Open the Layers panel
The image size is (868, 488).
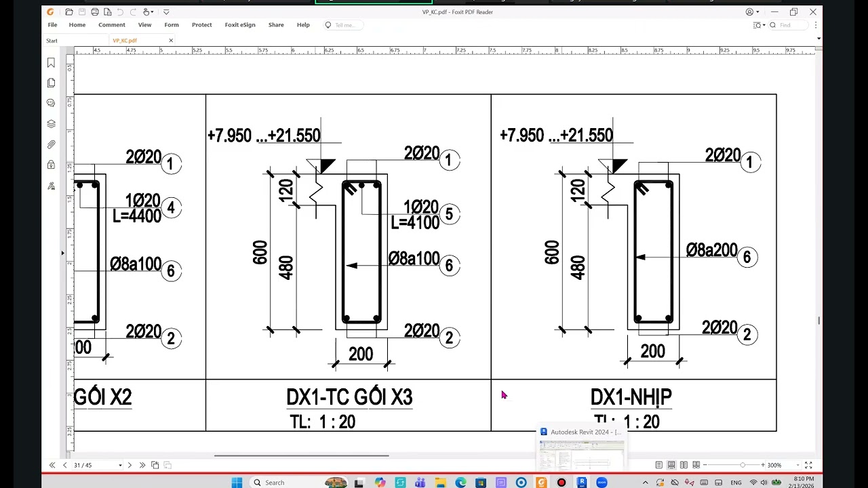[51, 124]
